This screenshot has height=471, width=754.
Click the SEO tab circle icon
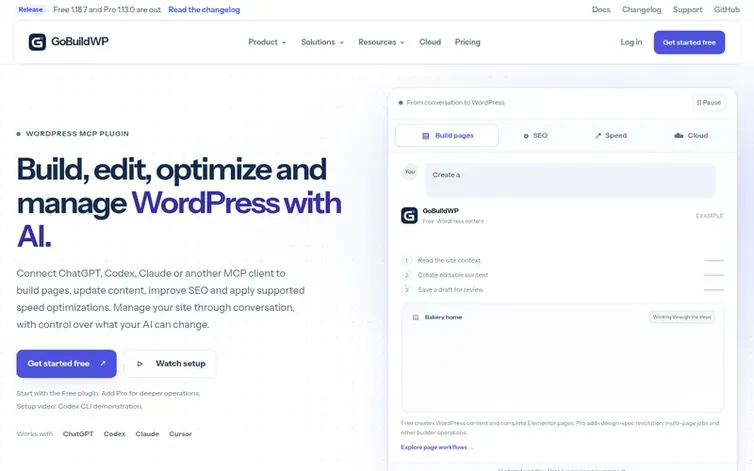pyautogui.click(x=526, y=136)
